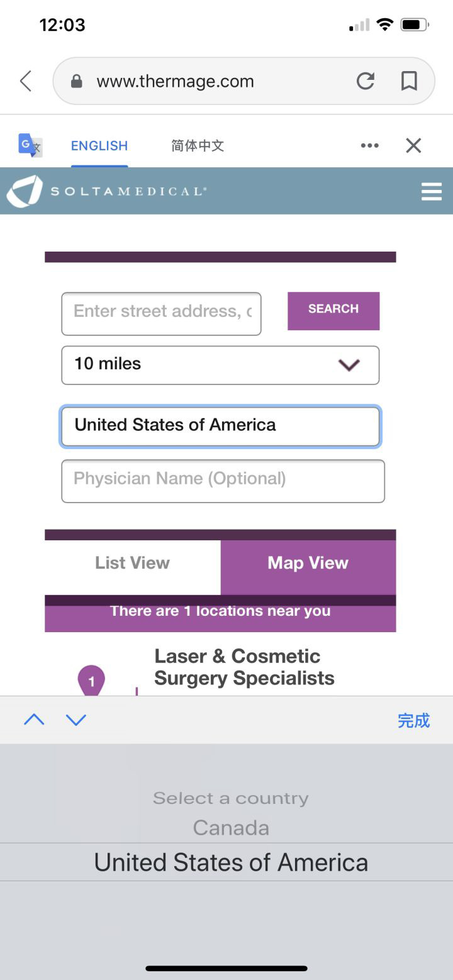
Task: Bookmark this page
Action: pyautogui.click(x=410, y=81)
